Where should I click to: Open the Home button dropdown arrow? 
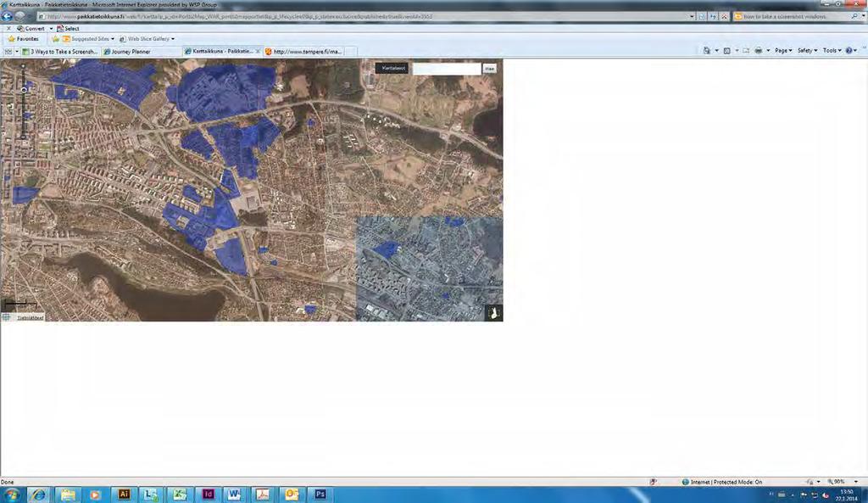pyautogui.click(x=716, y=50)
